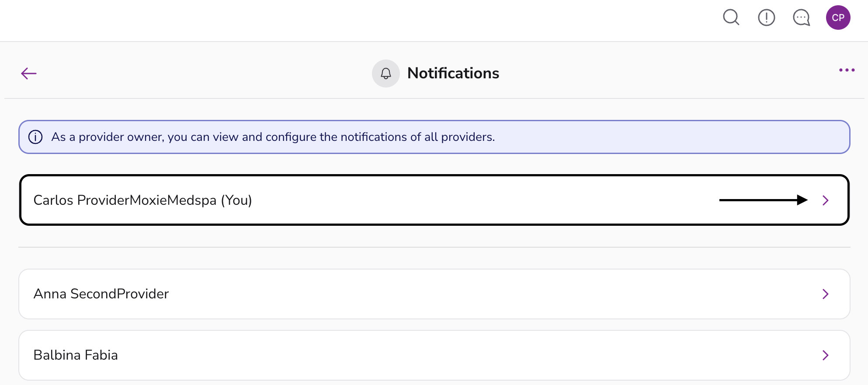Screen dimensions: 868x385
Task: Open search with the magnifier icon
Action: tap(731, 17)
